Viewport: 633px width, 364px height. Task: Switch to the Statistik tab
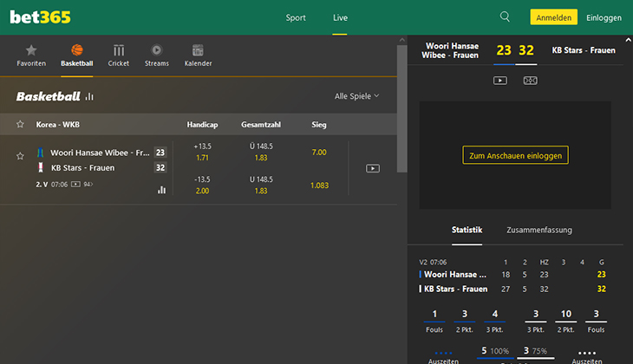point(467,230)
